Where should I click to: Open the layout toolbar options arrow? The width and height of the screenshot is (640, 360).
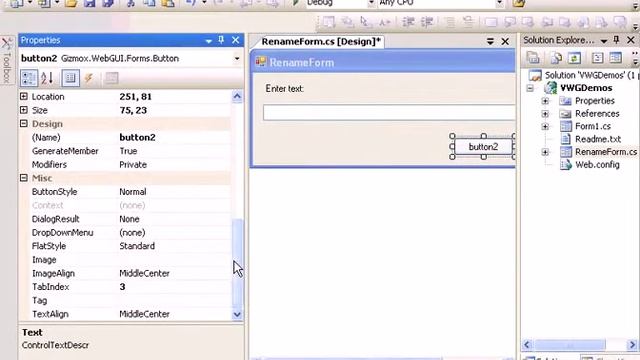pos(635,27)
